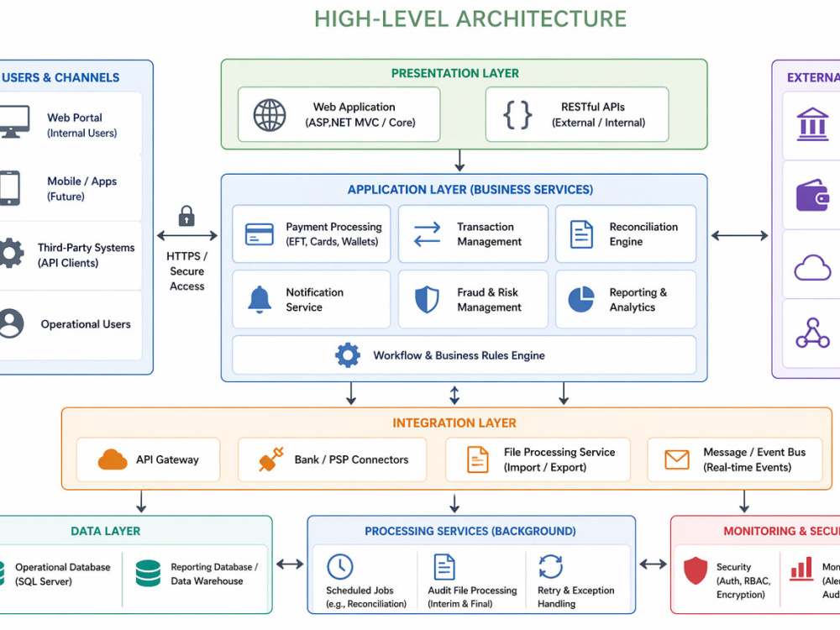This screenshot has width=840, height=630.
Task: Select the Payment Processing credit card icon
Action: coord(260,234)
